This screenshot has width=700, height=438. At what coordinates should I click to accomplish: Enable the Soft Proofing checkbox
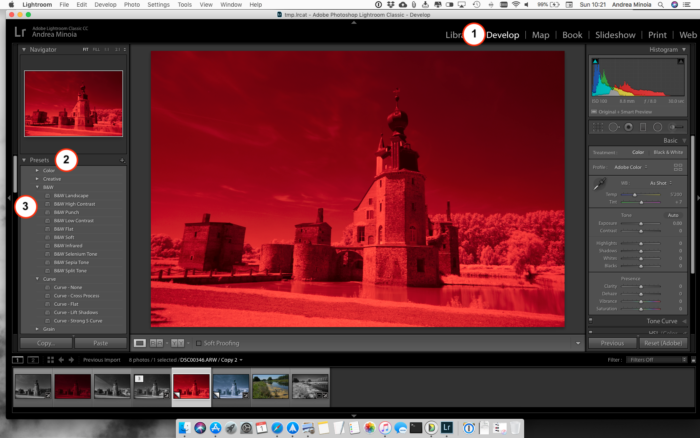point(199,343)
